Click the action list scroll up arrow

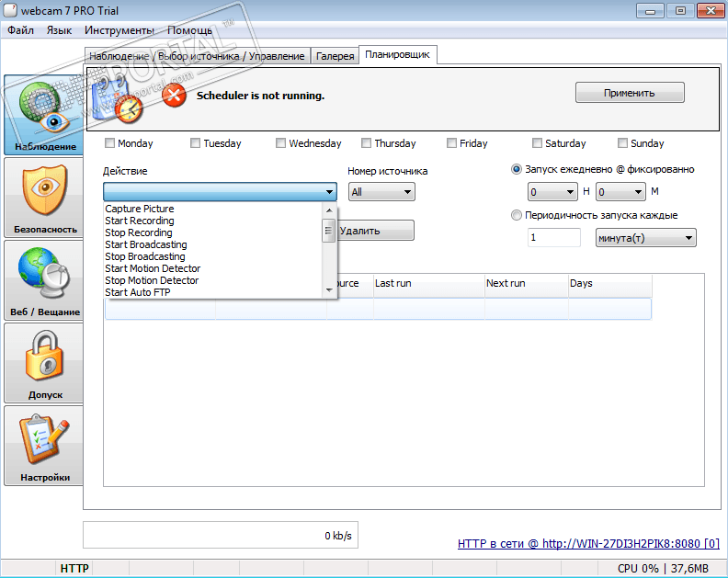point(329,210)
